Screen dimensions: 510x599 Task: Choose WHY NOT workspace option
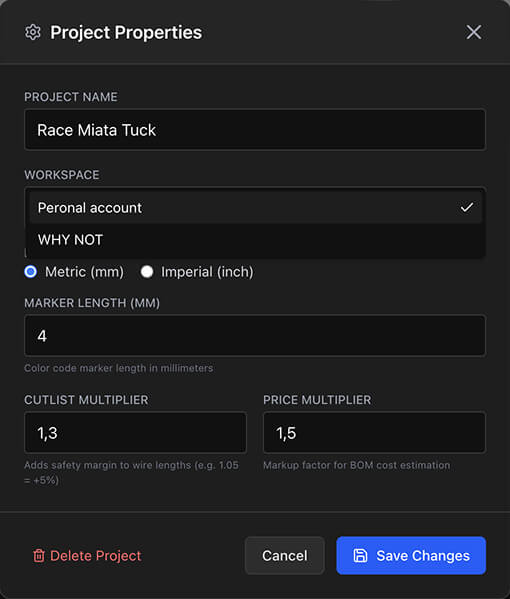[255, 240]
